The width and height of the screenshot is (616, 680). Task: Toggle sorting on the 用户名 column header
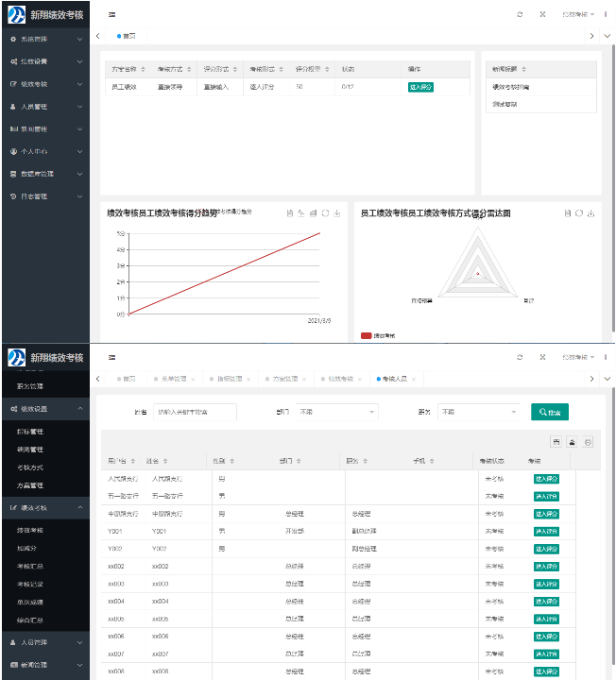(x=119, y=462)
